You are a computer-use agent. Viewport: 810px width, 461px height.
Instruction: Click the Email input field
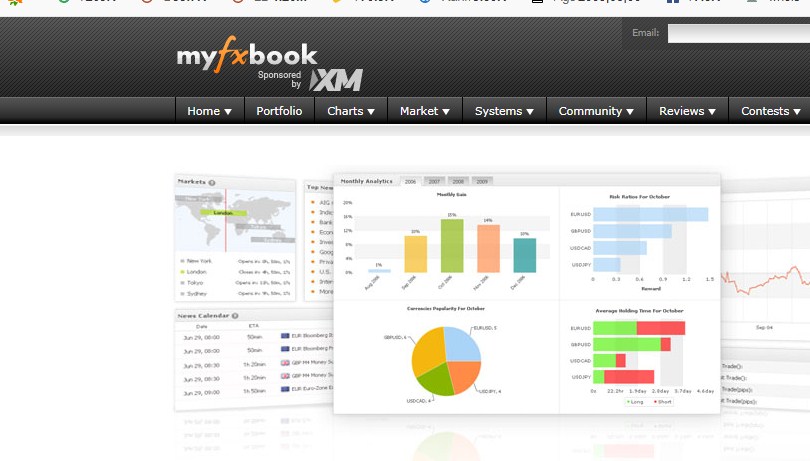click(738, 33)
